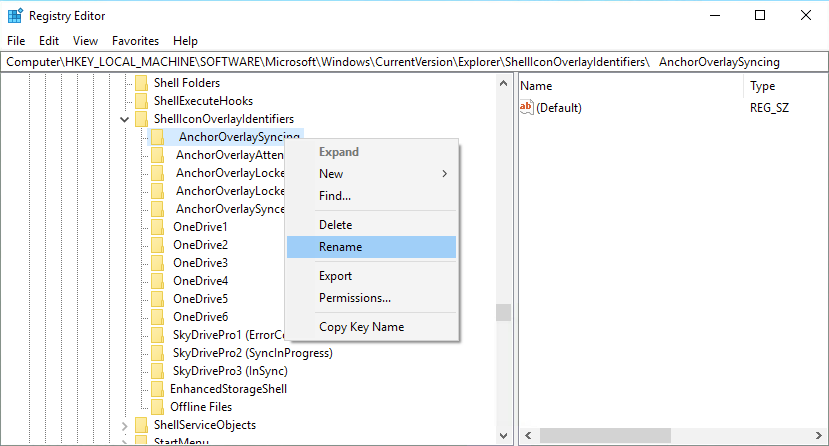The height and width of the screenshot is (446, 829).
Task: Click the Offline Files folder icon
Action: click(157, 406)
